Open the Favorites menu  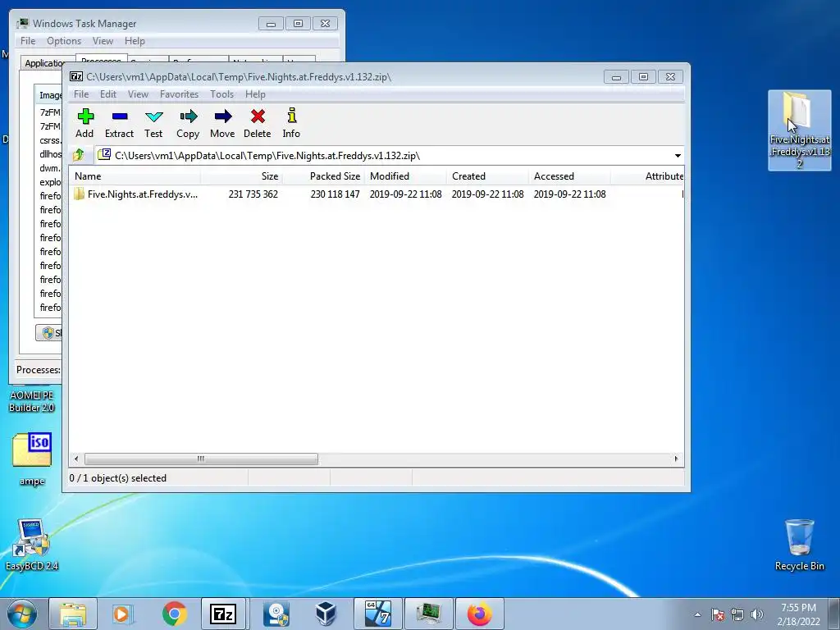coord(179,94)
